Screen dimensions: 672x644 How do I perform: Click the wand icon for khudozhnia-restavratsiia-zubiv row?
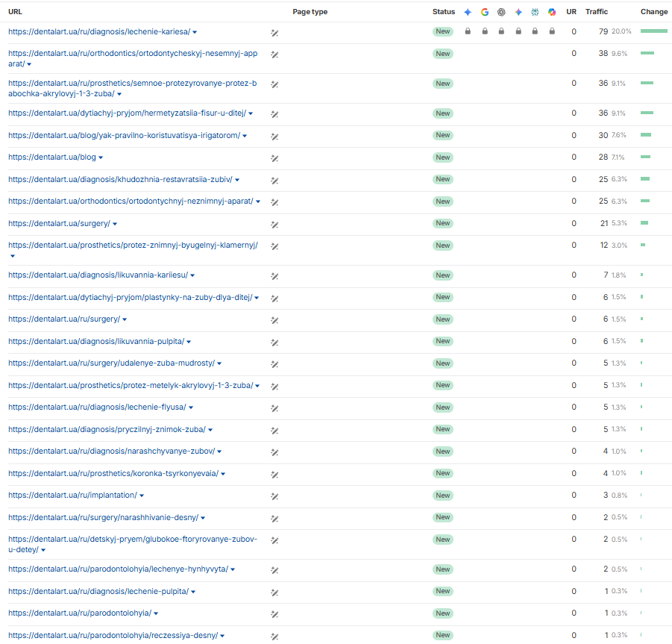click(274, 181)
